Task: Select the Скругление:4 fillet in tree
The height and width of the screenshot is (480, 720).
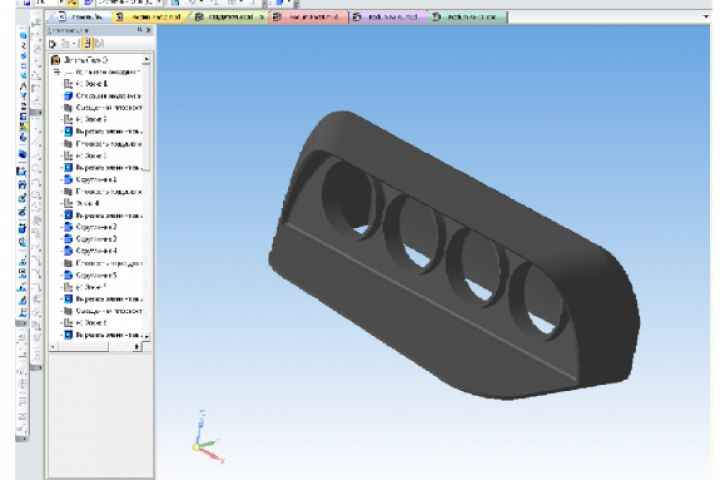Action: (90, 251)
